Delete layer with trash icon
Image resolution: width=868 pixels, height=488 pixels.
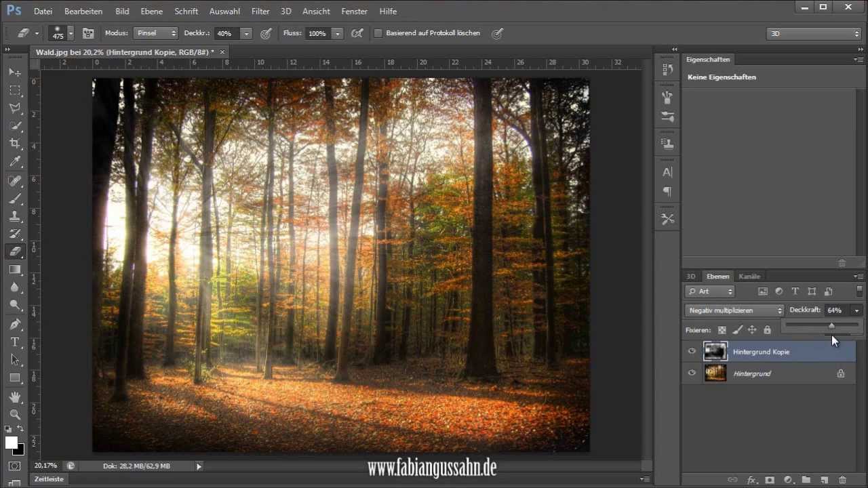click(842, 480)
